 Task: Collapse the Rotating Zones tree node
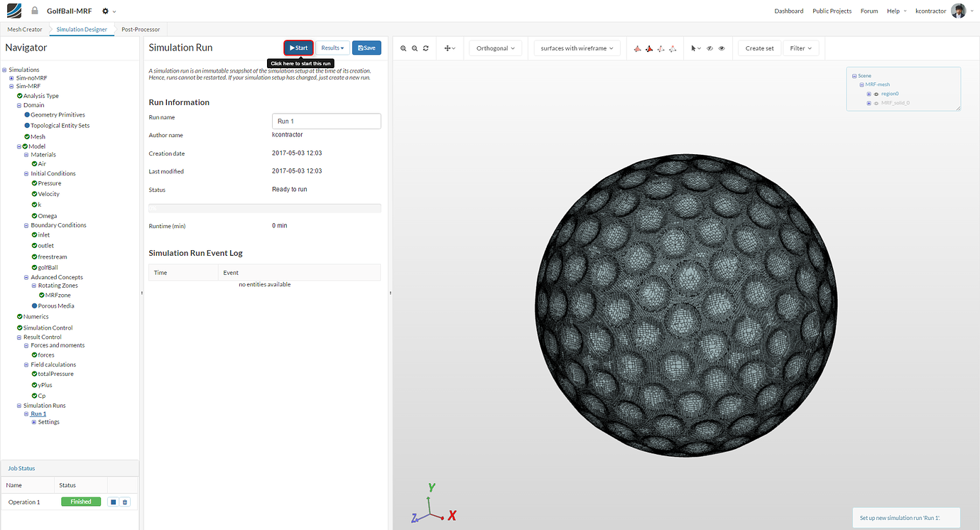coord(33,285)
